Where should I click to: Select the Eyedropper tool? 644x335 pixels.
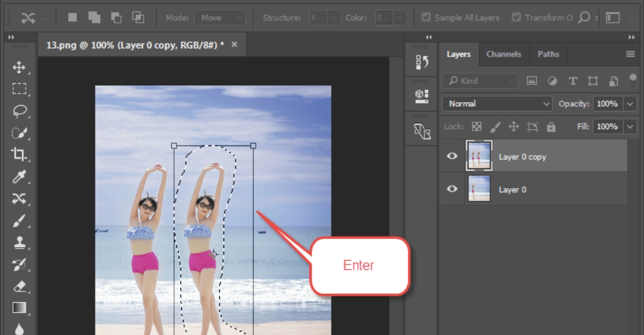click(x=19, y=176)
